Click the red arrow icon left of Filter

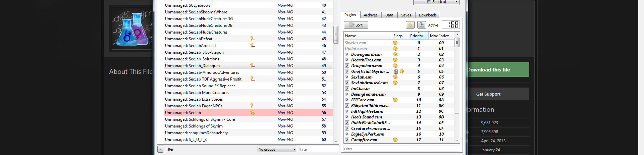click(x=160, y=149)
